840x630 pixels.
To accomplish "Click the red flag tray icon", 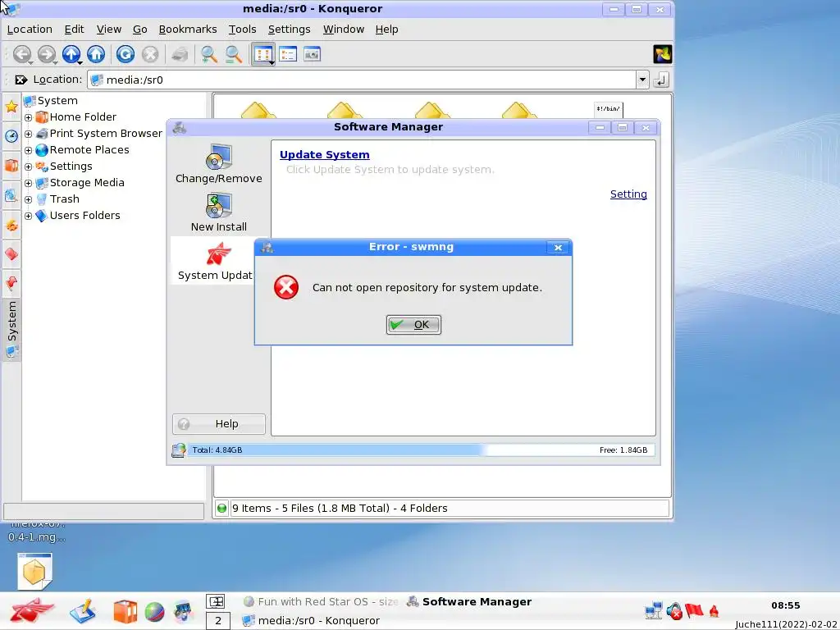I will [694, 610].
